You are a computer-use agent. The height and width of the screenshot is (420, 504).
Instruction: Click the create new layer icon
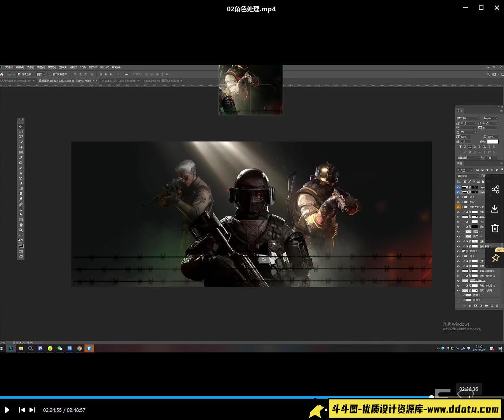pyautogui.click(x=492, y=305)
